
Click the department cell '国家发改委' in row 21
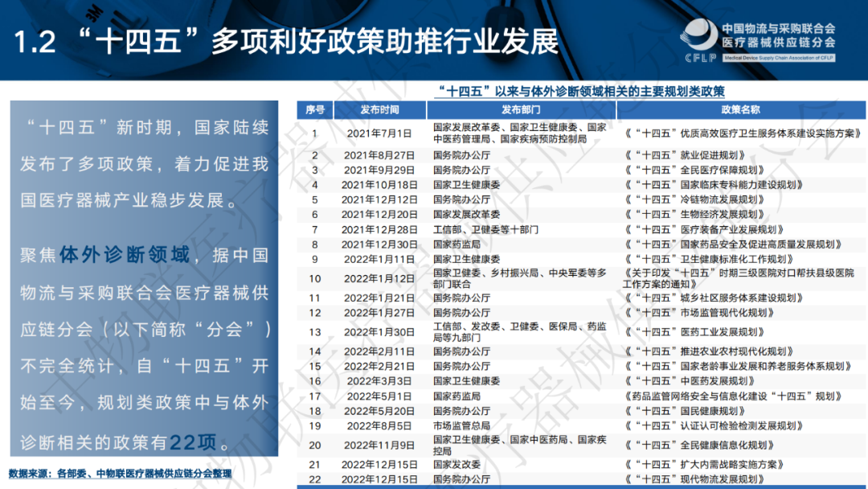click(457, 464)
